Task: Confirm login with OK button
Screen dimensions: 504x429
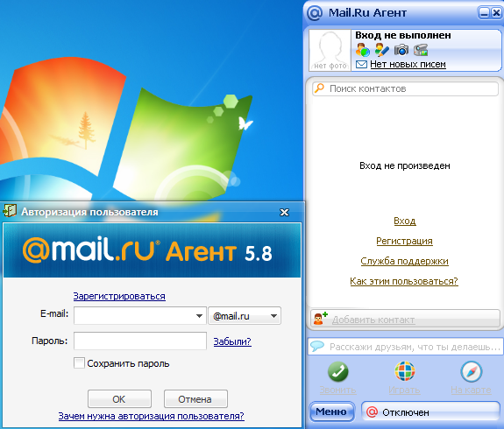Action: (x=119, y=399)
